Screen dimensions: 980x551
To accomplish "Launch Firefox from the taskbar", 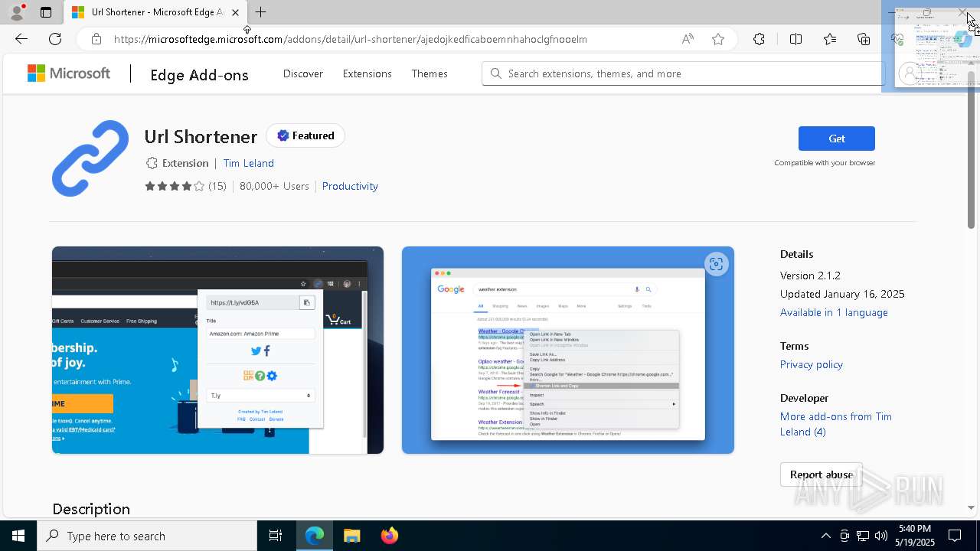I will click(x=390, y=536).
